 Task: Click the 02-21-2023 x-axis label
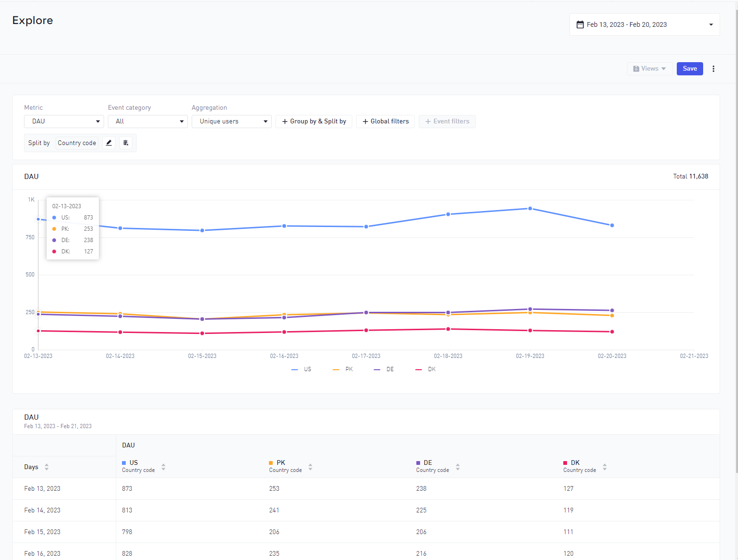[694, 356]
